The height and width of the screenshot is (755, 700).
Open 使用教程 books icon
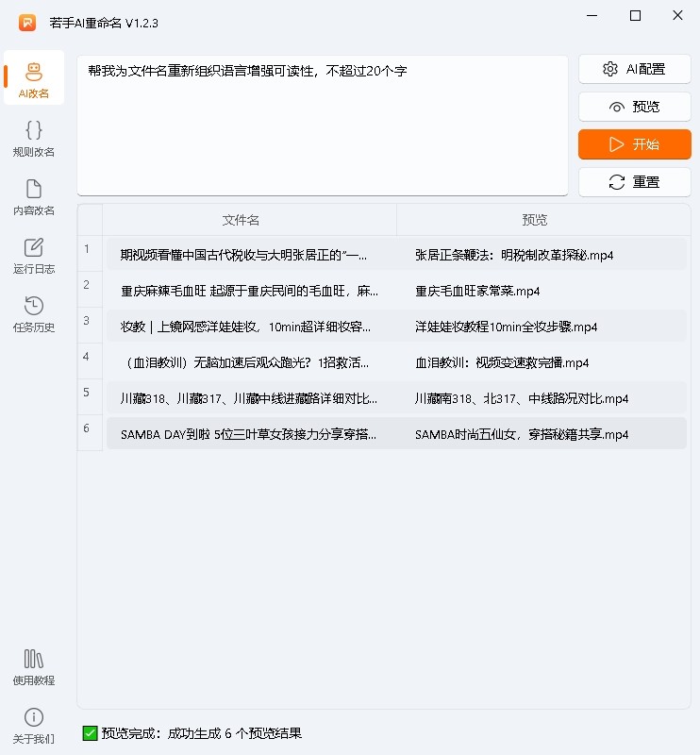[34, 659]
